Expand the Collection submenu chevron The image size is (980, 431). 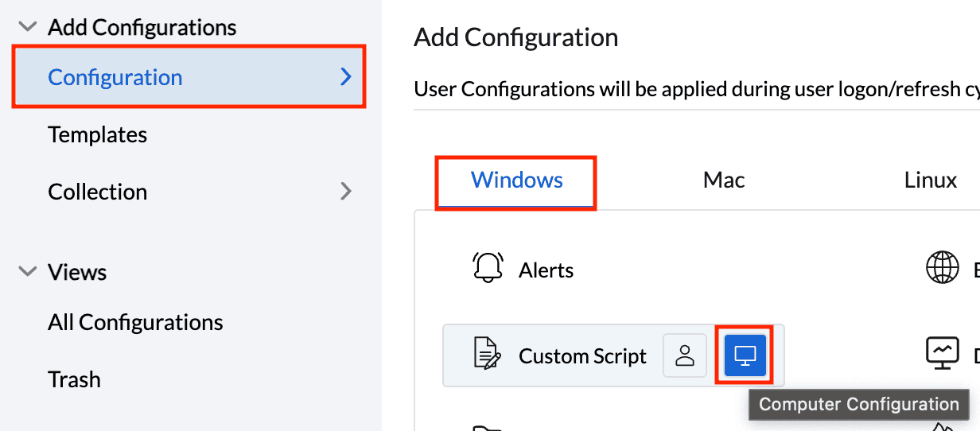pyautogui.click(x=346, y=192)
